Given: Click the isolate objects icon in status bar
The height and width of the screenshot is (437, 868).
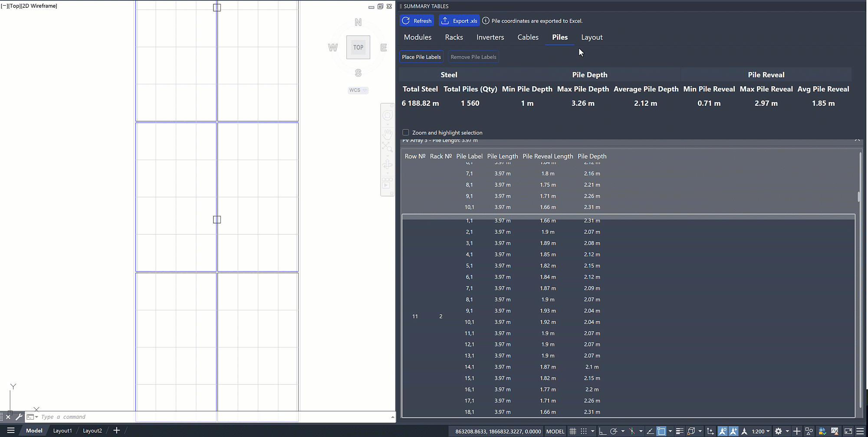Looking at the screenshot, I should pyautogui.click(x=809, y=431).
